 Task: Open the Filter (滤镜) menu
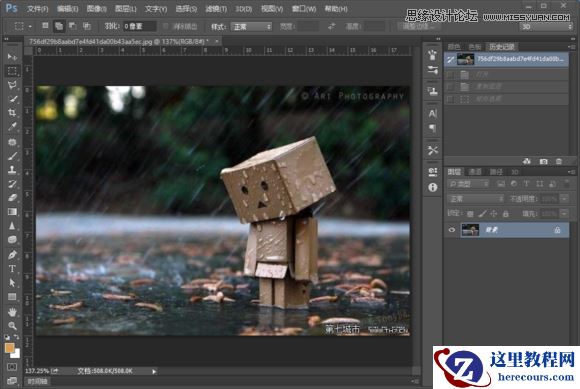(216, 9)
